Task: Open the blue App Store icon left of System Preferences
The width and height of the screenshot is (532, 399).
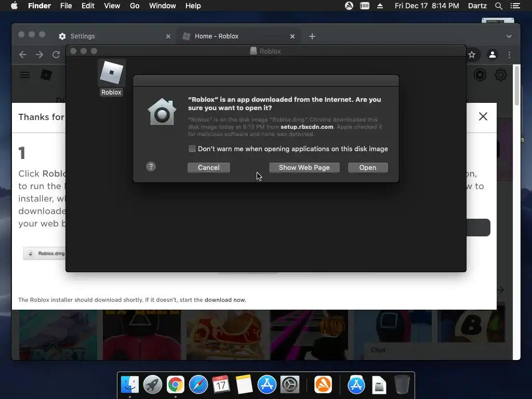Action: click(267, 385)
